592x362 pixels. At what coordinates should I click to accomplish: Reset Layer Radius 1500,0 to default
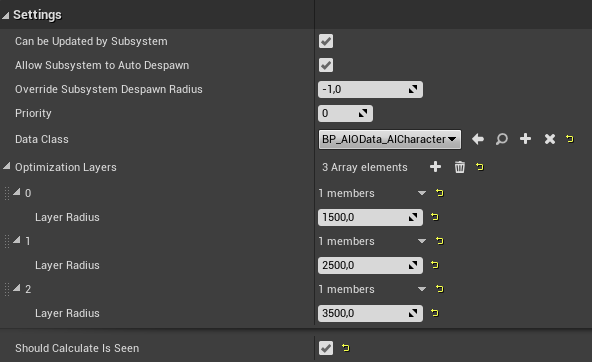(435, 217)
